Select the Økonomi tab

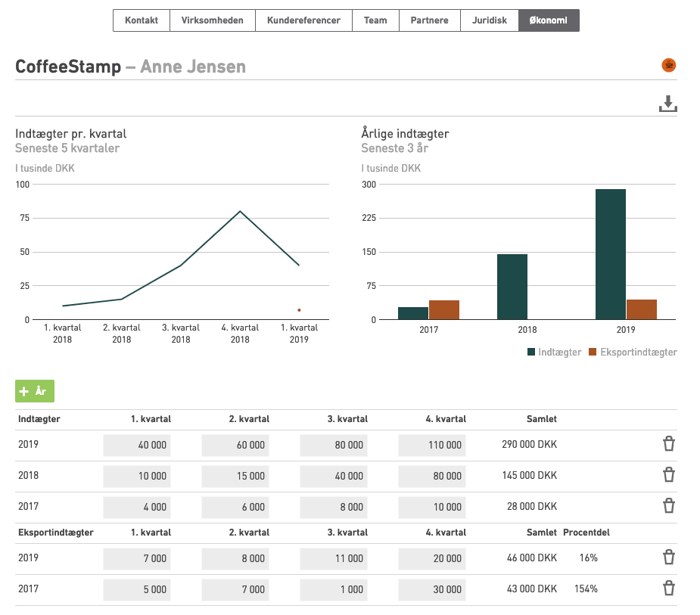pyautogui.click(x=549, y=20)
